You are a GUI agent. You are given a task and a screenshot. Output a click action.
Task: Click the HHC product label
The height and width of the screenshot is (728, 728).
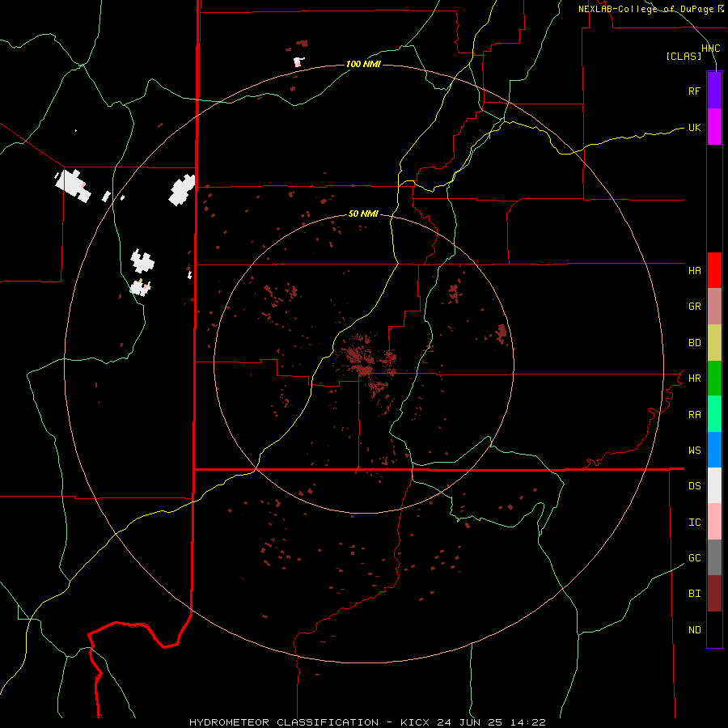710,49
